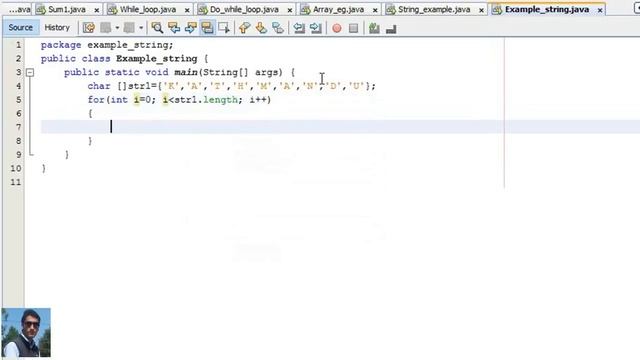Image resolution: width=640 pixels, height=360 pixels.
Task: Click 'i++' in the for statement
Action: tap(258, 100)
